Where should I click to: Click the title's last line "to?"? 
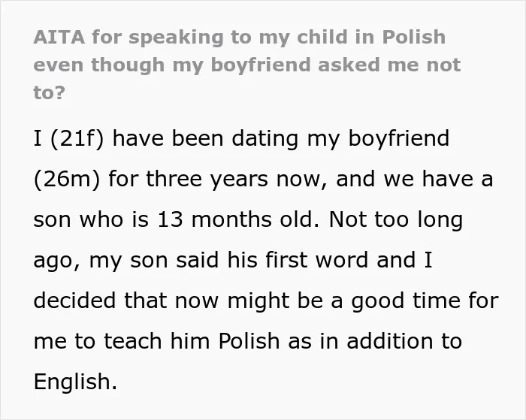[x=49, y=92]
